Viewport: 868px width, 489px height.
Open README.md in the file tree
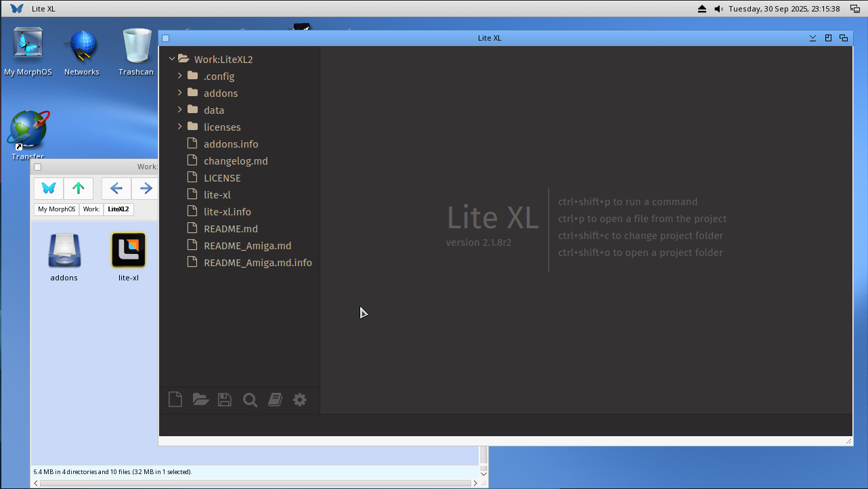click(230, 229)
